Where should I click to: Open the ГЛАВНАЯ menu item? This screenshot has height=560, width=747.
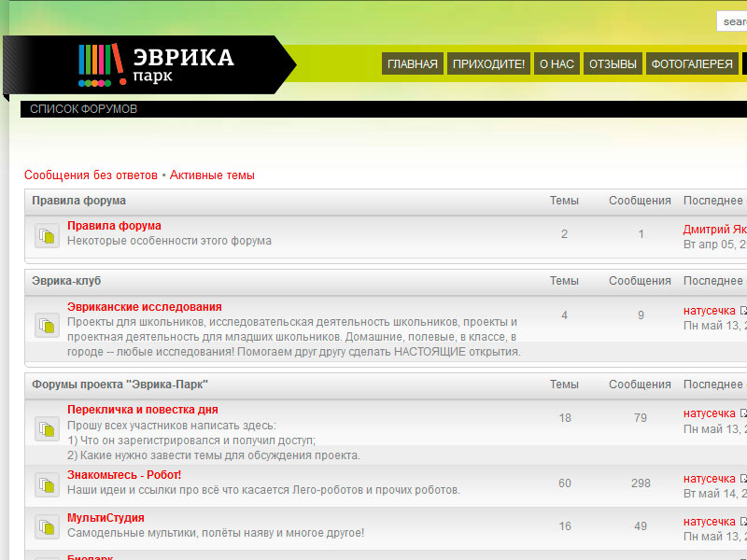pos(412,64)
